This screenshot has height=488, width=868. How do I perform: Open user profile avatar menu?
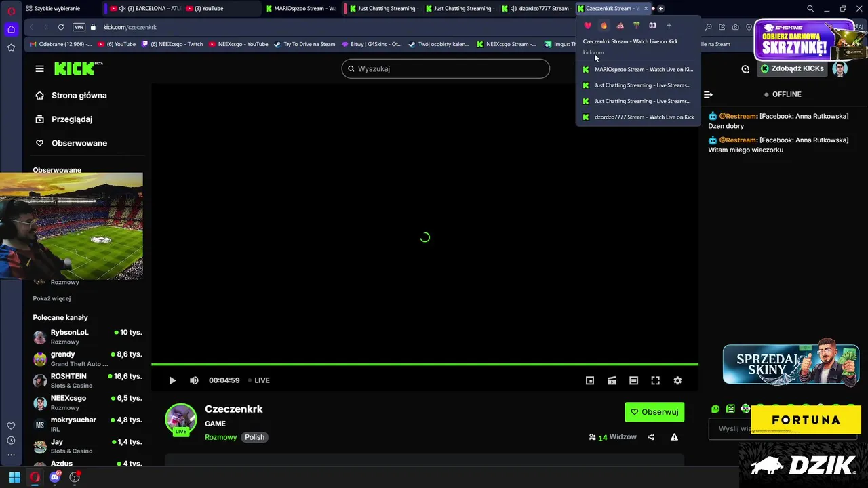[840, 68]
